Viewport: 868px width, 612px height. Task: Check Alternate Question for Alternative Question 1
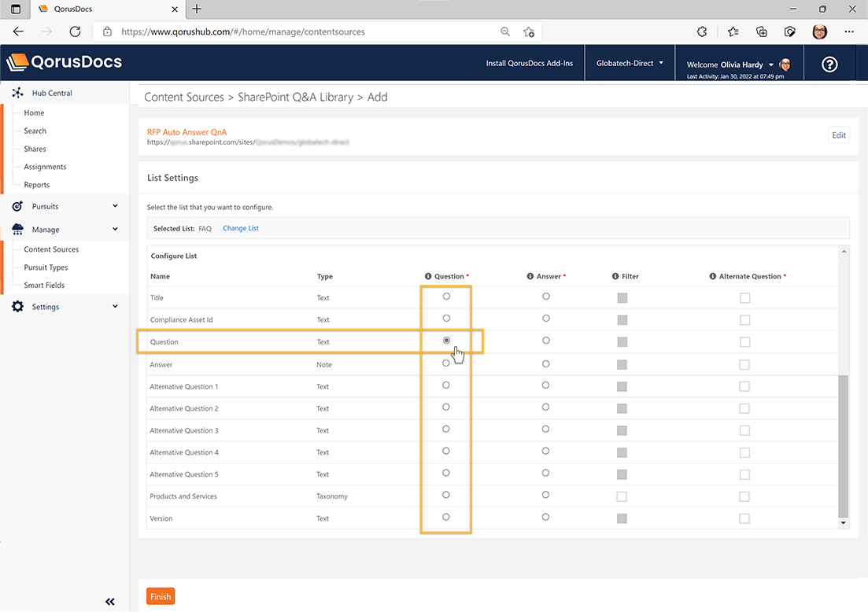pos(744,386)
